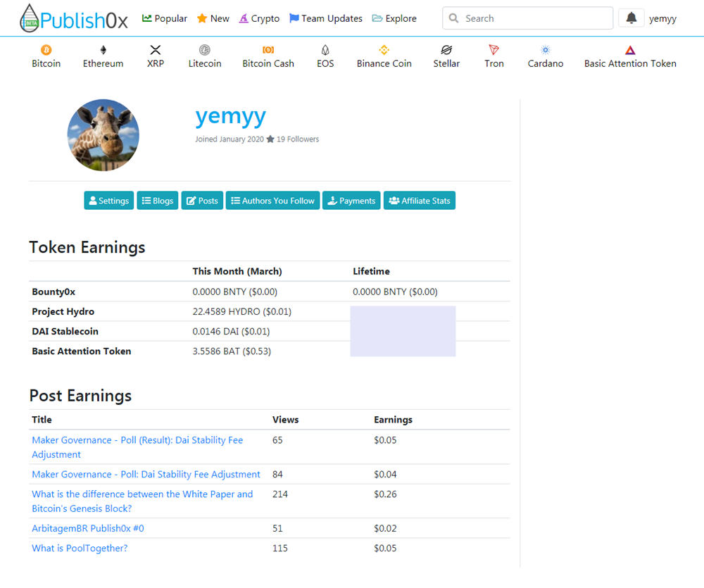Open the Posts button
704x588 pixels.
click(202, 200)
